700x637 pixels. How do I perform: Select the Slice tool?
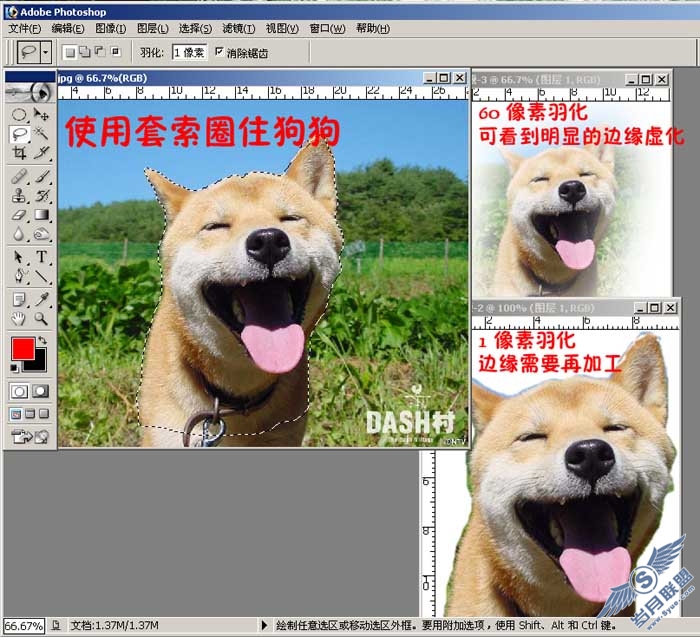(42, 153)
